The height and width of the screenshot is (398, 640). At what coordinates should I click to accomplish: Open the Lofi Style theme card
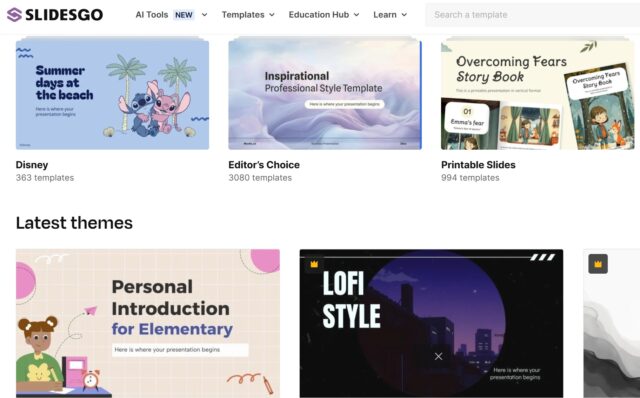[431, 323]
